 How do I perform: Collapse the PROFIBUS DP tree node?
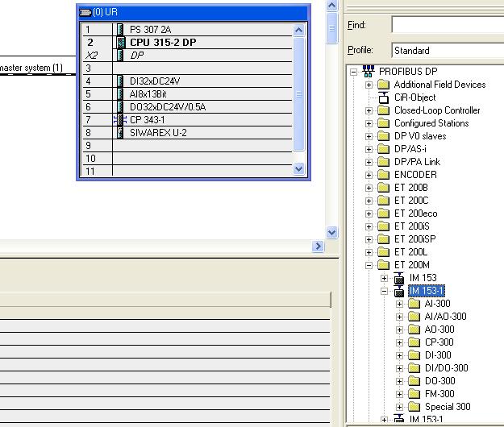tap(353, 72)
